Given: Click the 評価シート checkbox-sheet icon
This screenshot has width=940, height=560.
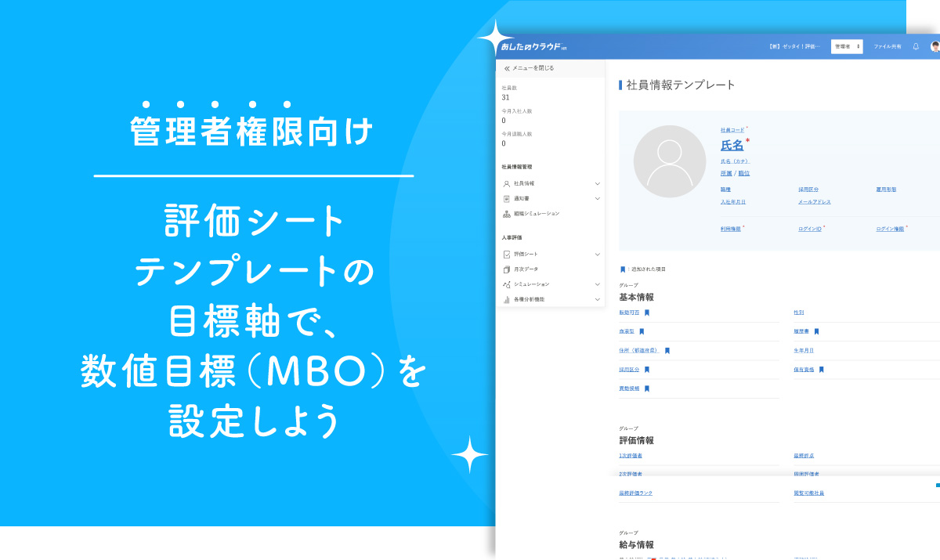Looking at the screenshot, I should (507, 255).
